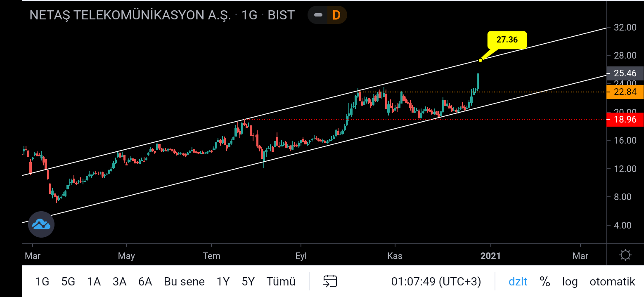
Task: Open timezone menu at 01:07:49 (UTC+3)
Action: point(436,282)
